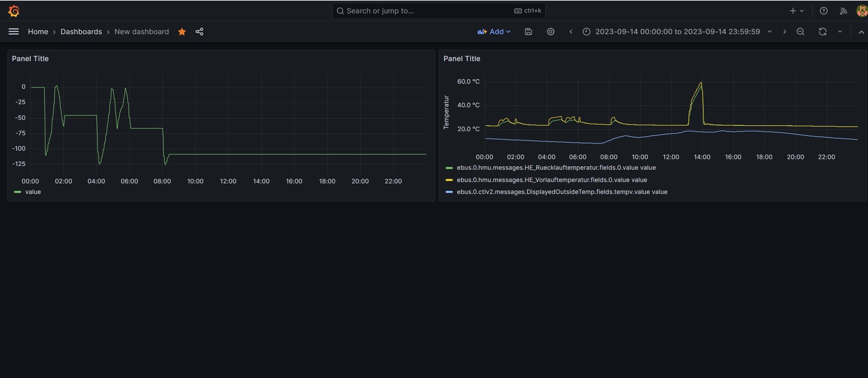Click the share dashboard icon

200,32
